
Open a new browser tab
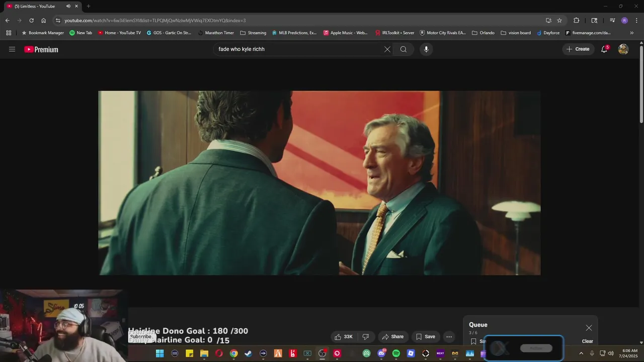(89, 6)
